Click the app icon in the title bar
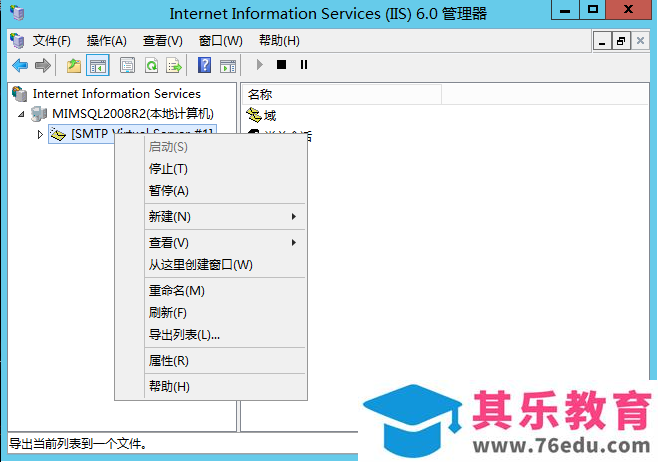 pos(17,13)
